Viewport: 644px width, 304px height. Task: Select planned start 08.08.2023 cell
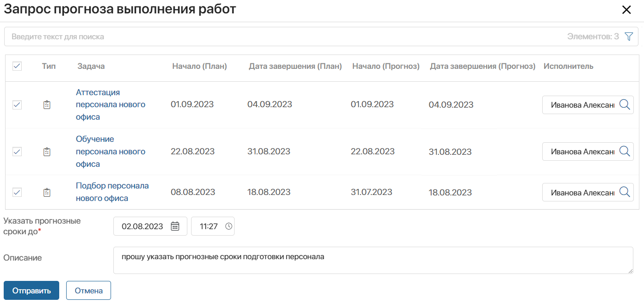click(x=193, y=192)
